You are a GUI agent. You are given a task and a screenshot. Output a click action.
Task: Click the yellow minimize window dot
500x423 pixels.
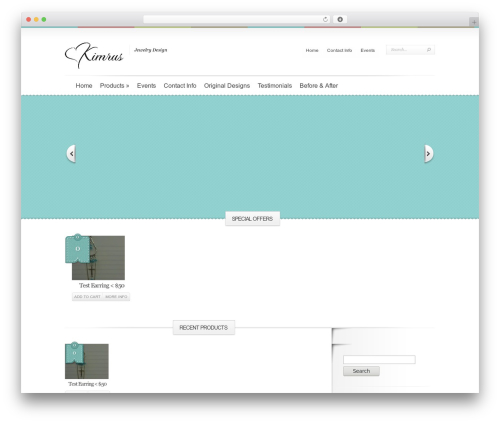(x=36, y=19)
